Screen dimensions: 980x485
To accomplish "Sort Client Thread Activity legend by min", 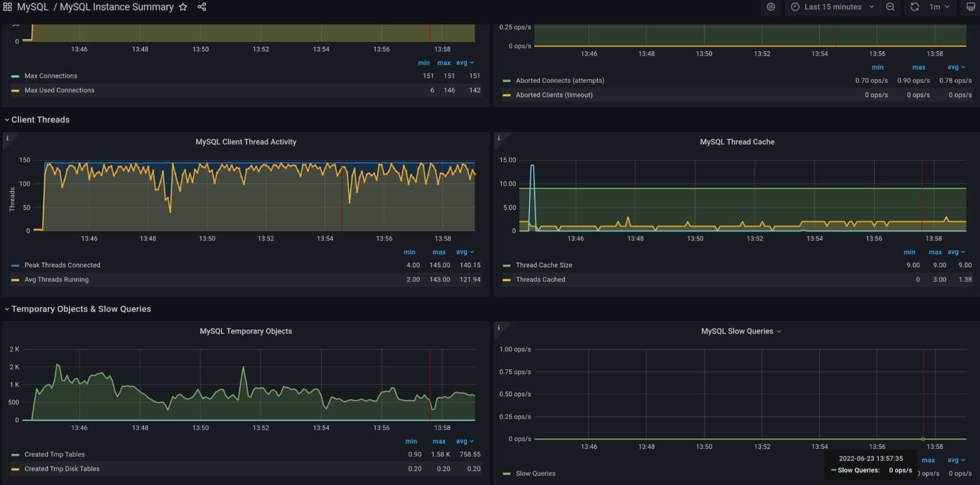I will 409,252.
